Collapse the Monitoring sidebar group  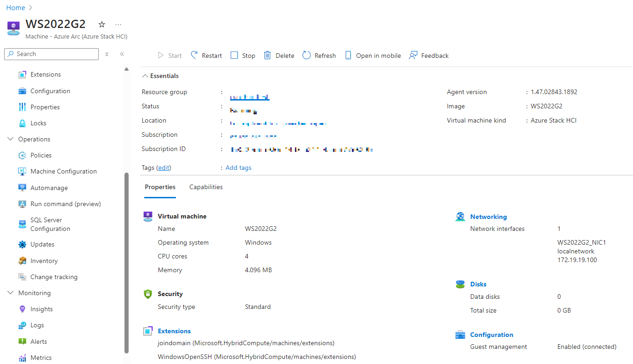coord(11,293)
